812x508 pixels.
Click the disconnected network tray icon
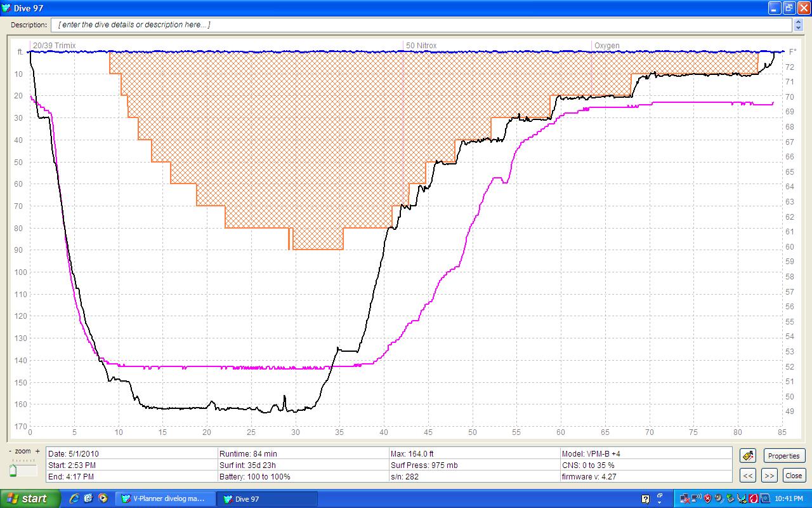(x=684, y=498)
